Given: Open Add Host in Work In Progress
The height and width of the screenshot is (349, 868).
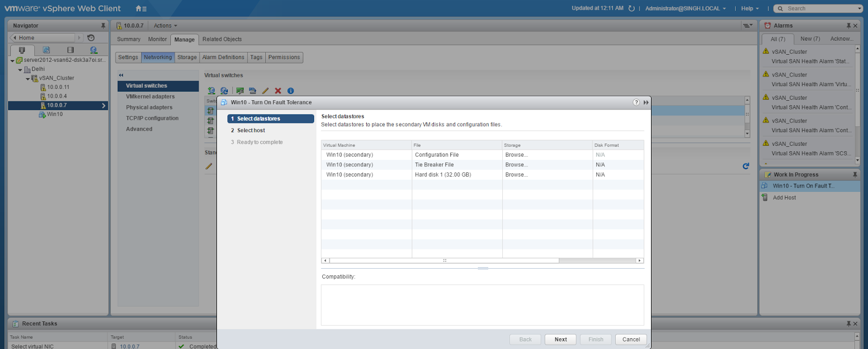Looking at the screenshot, I should (x=784, y=198).
